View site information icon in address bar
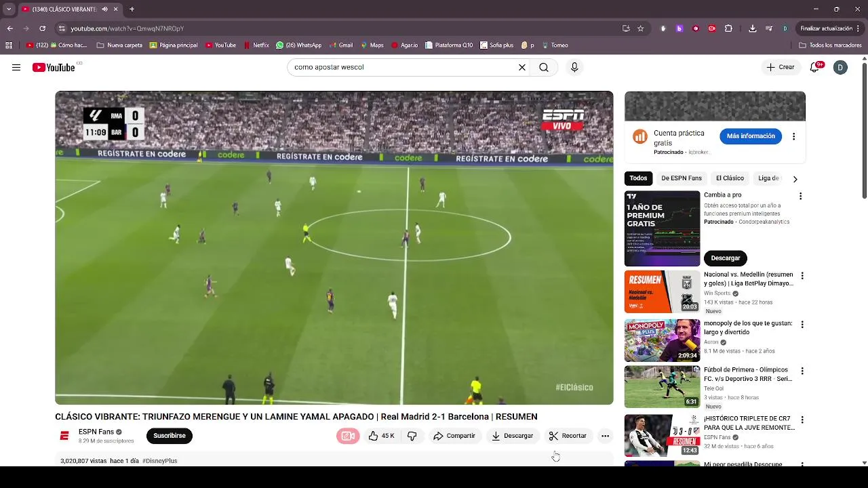This screenshot has width=868, height=488. 62,28
